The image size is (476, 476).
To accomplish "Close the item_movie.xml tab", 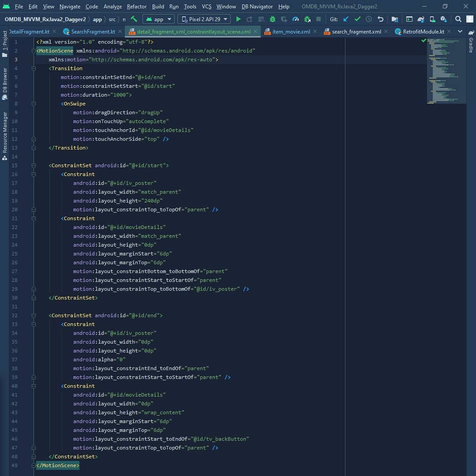I will pos(315,31).
